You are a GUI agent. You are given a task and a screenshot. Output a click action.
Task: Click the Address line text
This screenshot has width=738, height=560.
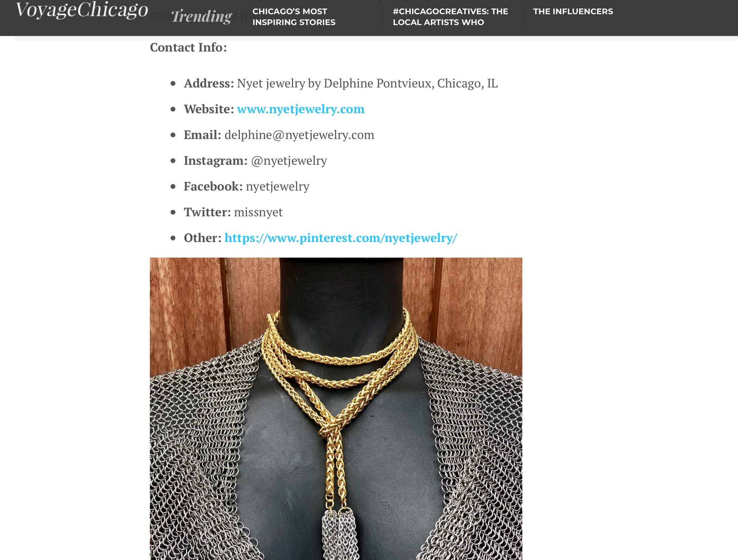pyautogui.click(x=341, y=84)
